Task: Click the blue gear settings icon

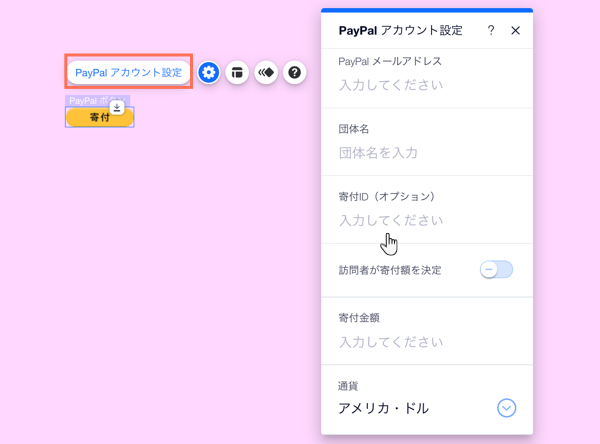Action: click(209, 72)
